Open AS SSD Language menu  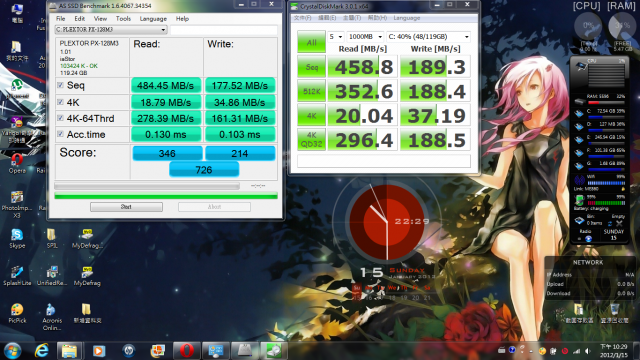153,18
